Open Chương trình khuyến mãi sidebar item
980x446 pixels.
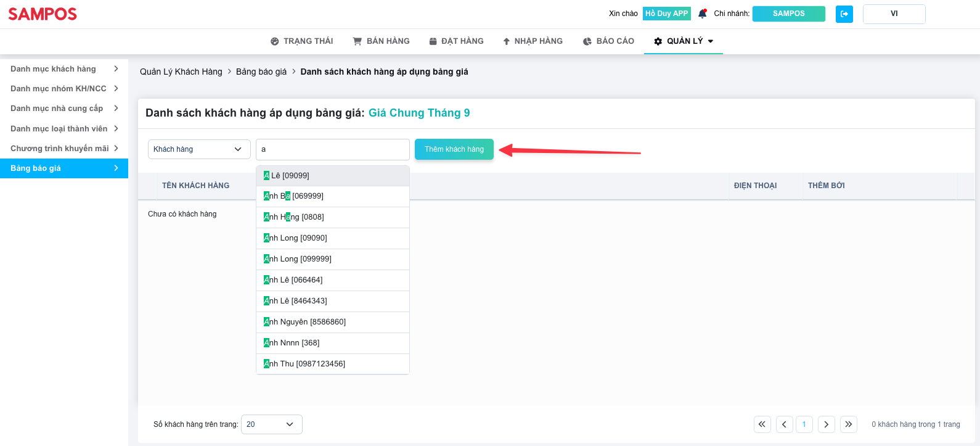tap(64, 149)
